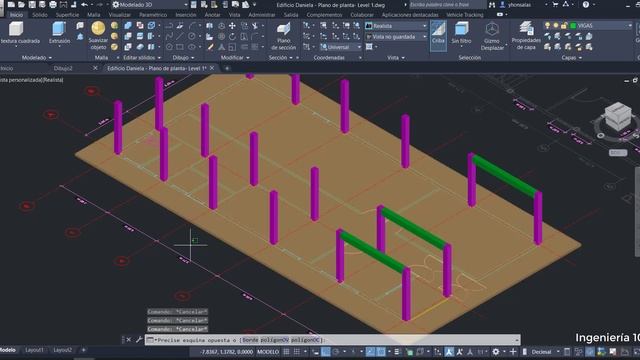Viewport: 640px width, 360px height.
Task: Close the Edificio Daniela drawing tab
Action: 212,68
